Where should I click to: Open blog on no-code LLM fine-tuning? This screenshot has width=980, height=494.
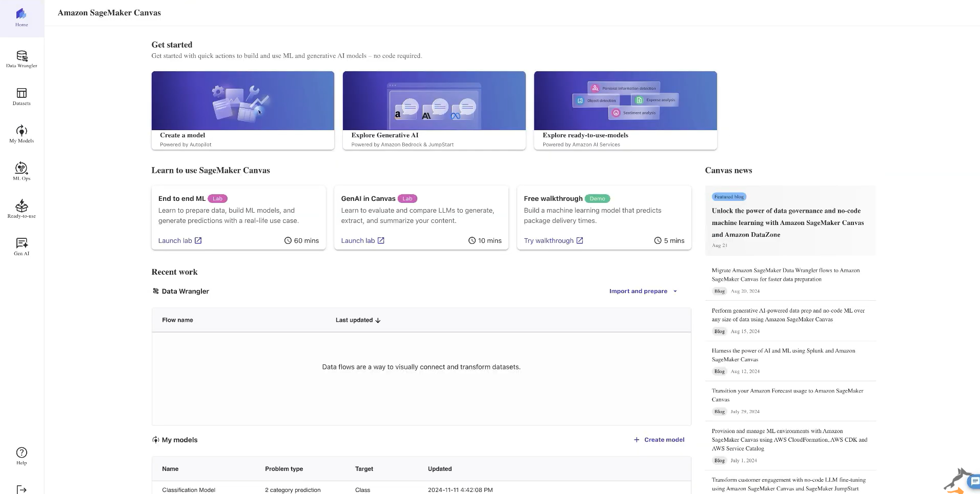(x=790, y=484)
